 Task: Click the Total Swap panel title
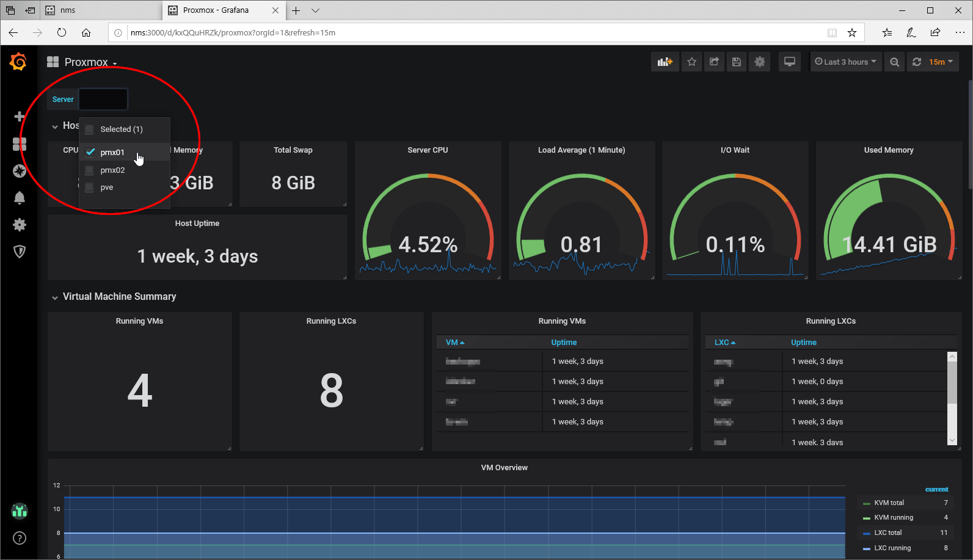293,150
